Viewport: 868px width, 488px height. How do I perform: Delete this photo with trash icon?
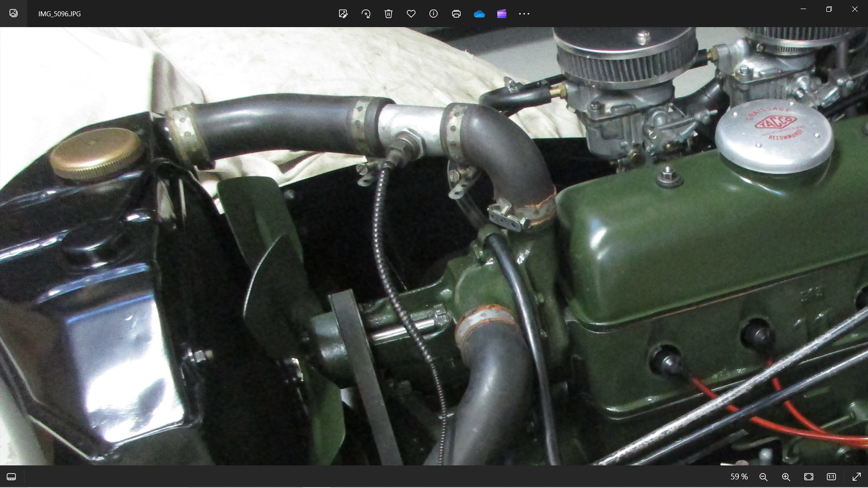(388, 14)
